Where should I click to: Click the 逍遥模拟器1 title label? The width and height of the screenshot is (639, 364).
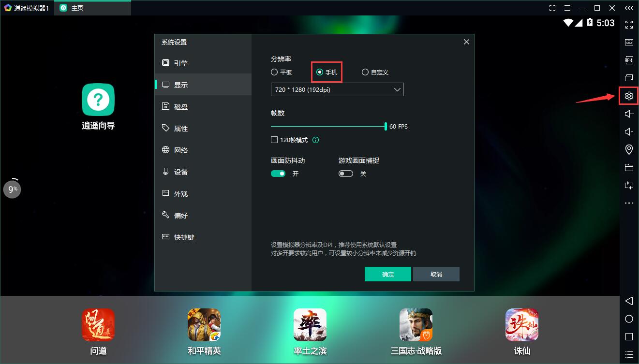click(31, 8)
